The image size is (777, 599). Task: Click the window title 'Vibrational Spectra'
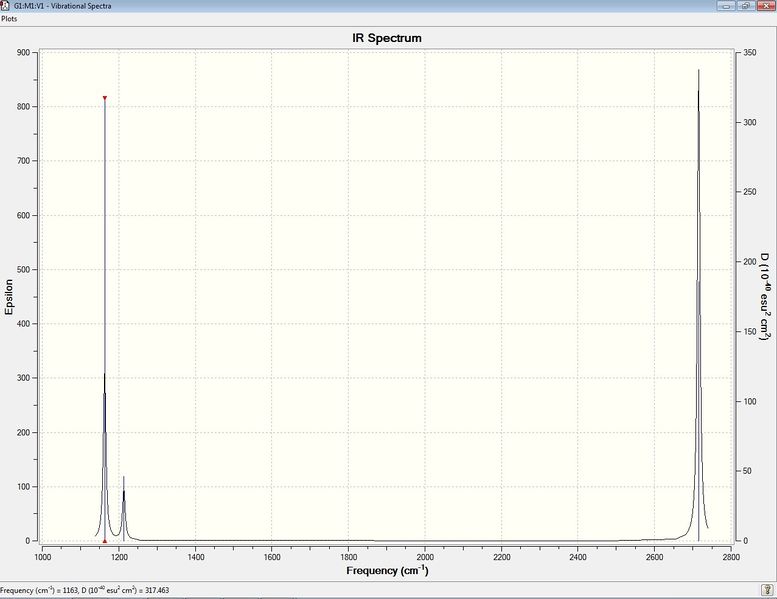[81, 6]
